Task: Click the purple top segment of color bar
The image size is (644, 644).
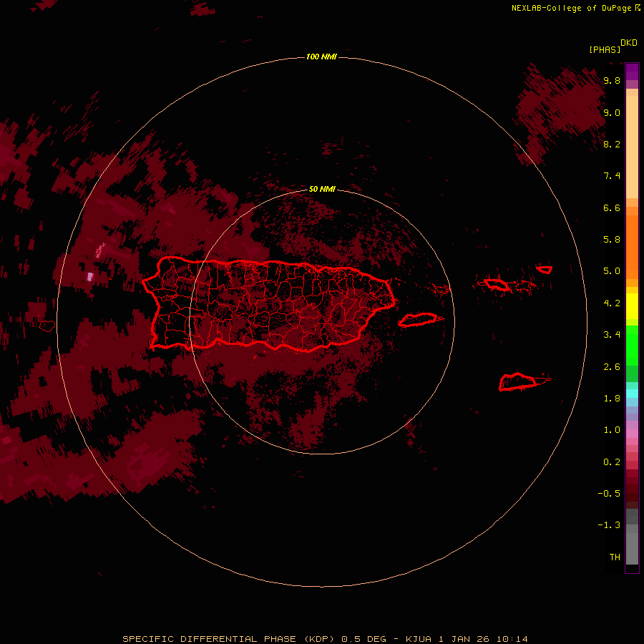Action: (x=632, y=72)
